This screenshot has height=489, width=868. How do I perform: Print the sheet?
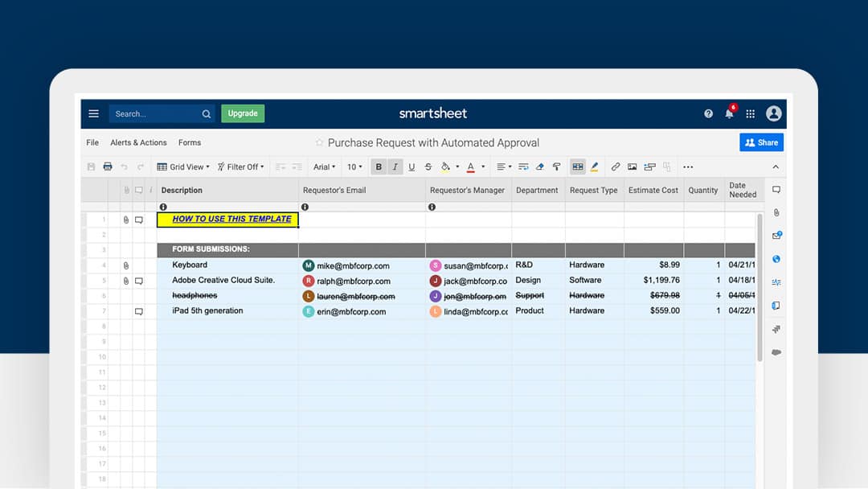tap(107, 166)
